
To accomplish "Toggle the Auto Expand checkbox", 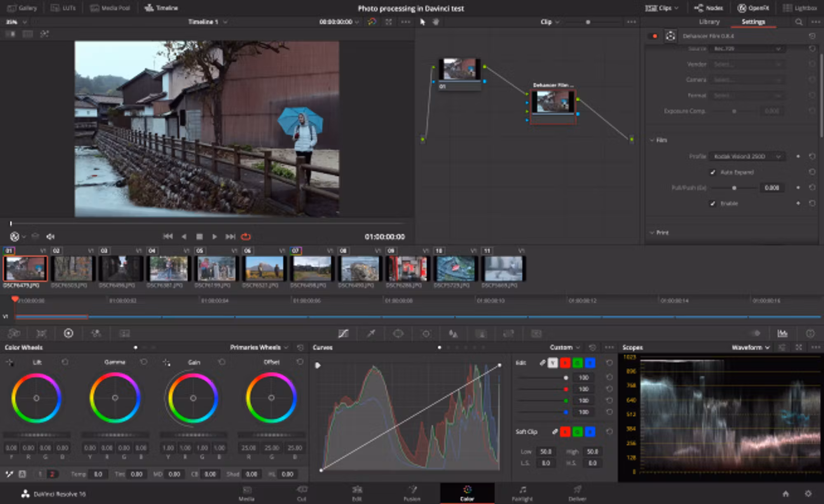I will (713, 172).
